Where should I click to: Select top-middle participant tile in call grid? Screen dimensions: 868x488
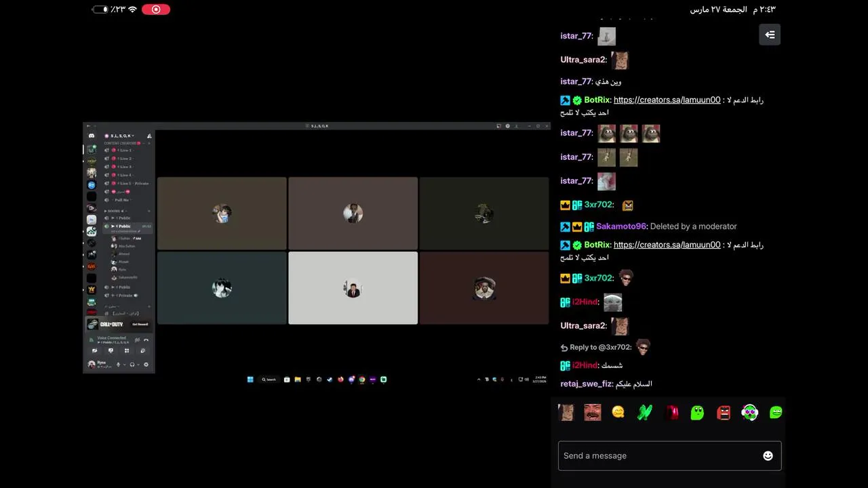coord(353,213)
